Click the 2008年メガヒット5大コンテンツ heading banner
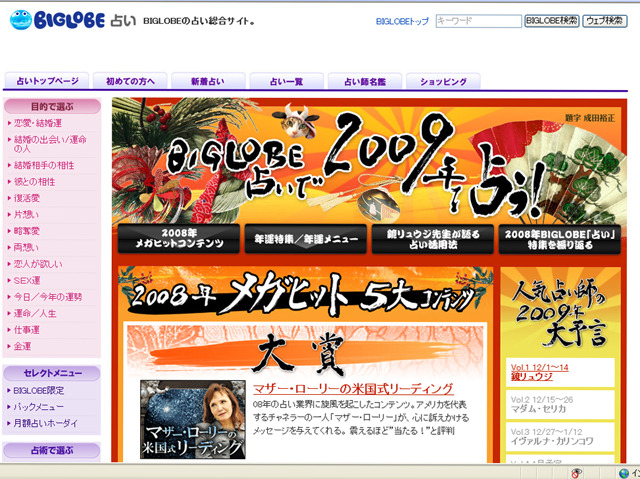The image size is (640, 479). click(306, 293)
